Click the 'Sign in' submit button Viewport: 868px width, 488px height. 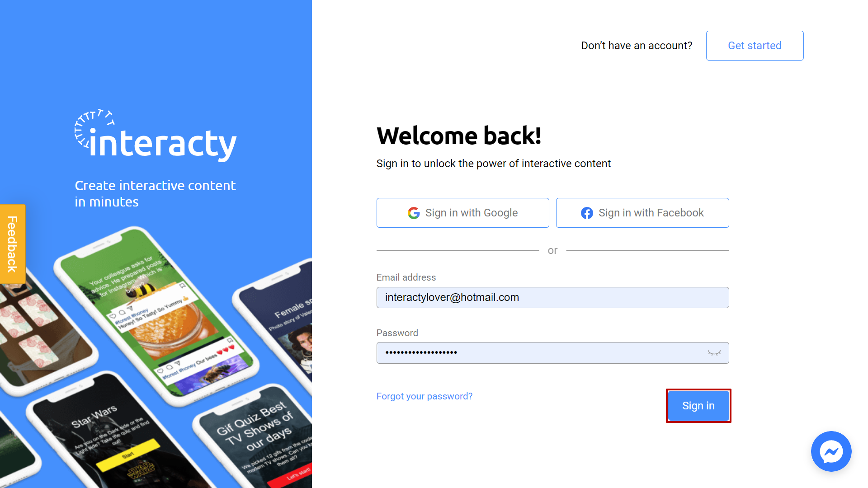point(698,405)
